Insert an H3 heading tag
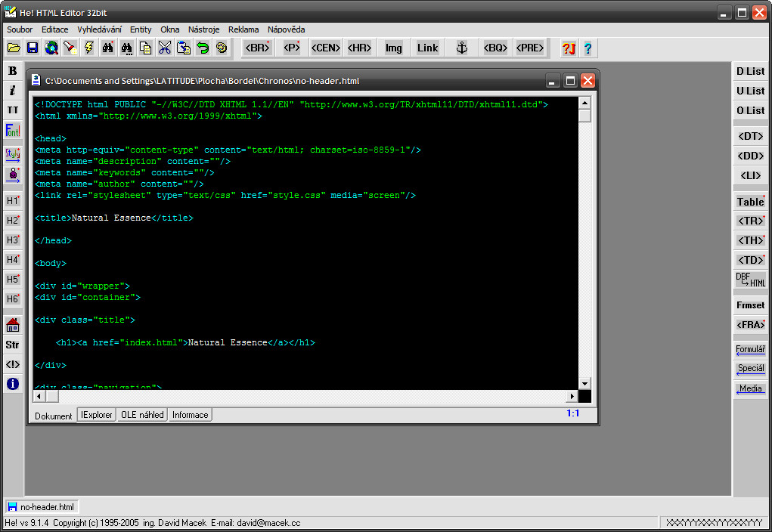 [x=13, y=240]
